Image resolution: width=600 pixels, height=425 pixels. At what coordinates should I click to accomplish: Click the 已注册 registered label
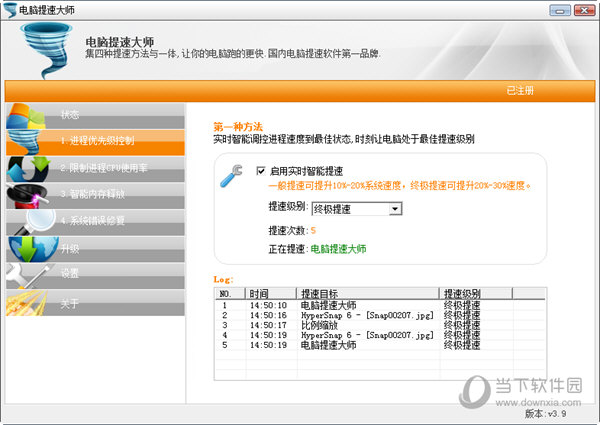point(520,91)
